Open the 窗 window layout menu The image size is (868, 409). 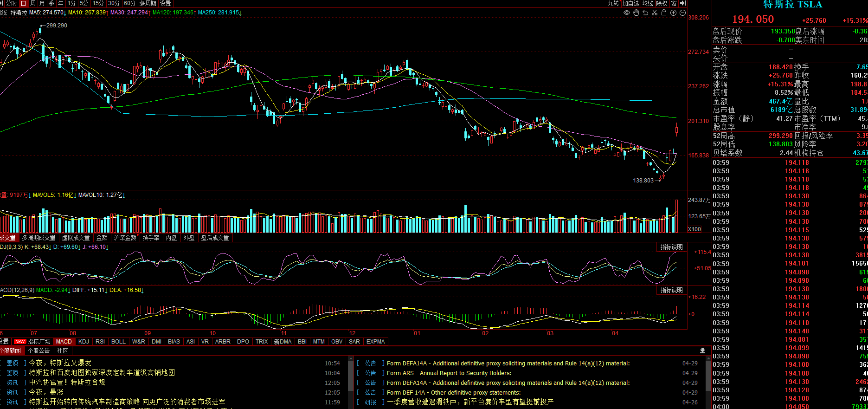(x=674, y=3)
